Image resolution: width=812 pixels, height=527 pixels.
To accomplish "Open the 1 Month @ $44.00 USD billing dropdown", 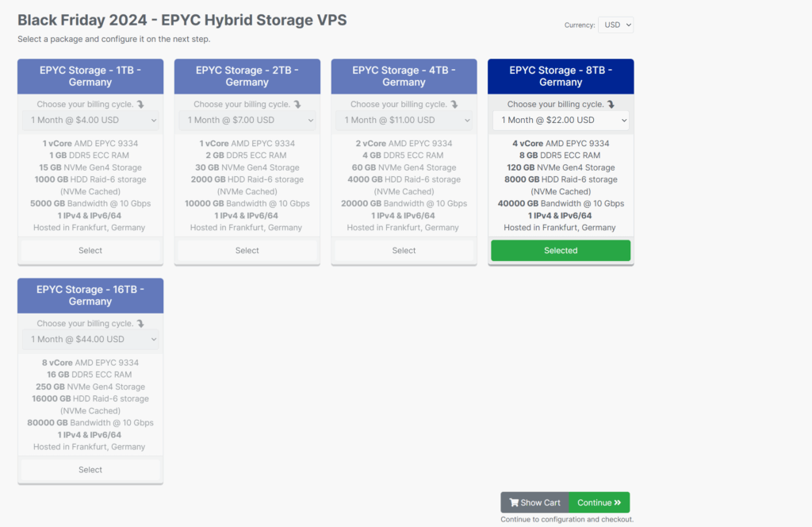I will point(90,340).
